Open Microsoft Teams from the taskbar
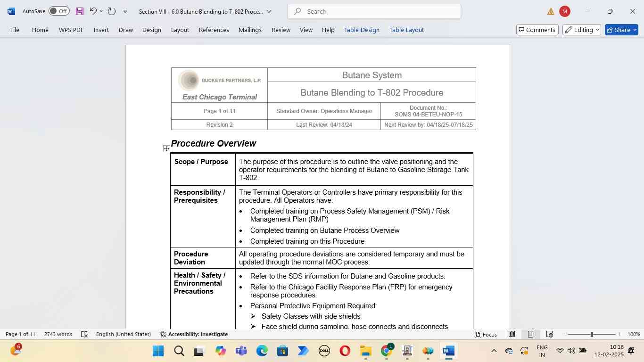The height and width of the screenshot is (362, 644). (241, 351)
